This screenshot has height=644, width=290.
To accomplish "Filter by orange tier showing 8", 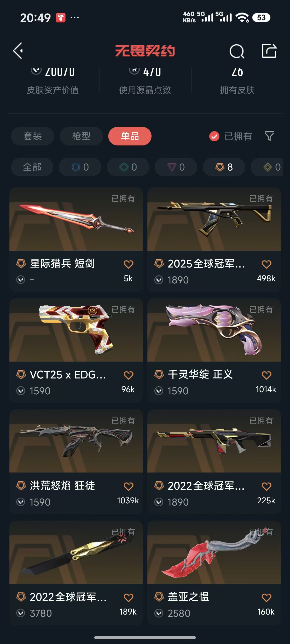I will pos(224,167).
